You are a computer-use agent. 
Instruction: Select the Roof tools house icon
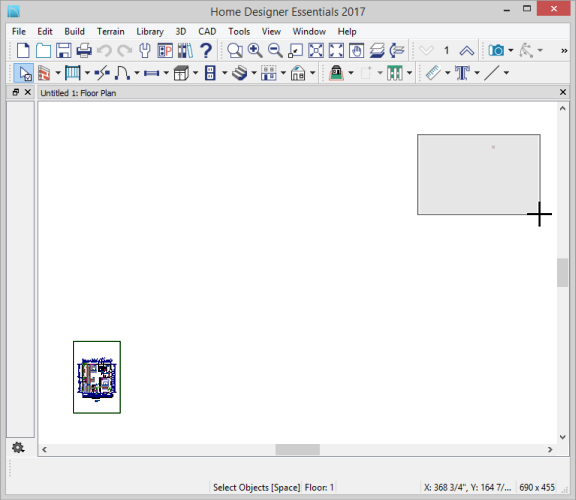point(298,73)
